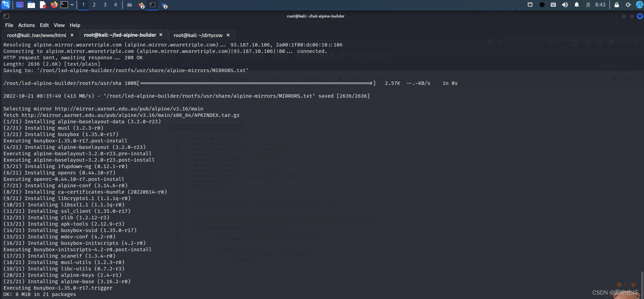
Task: Click the round black tray icon
Action: point(542,5)
